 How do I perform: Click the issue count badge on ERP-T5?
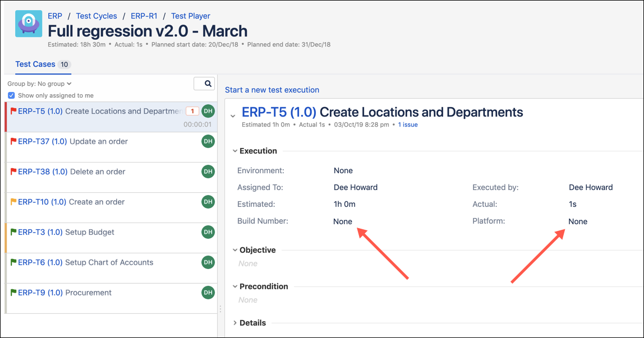point(192,111)
